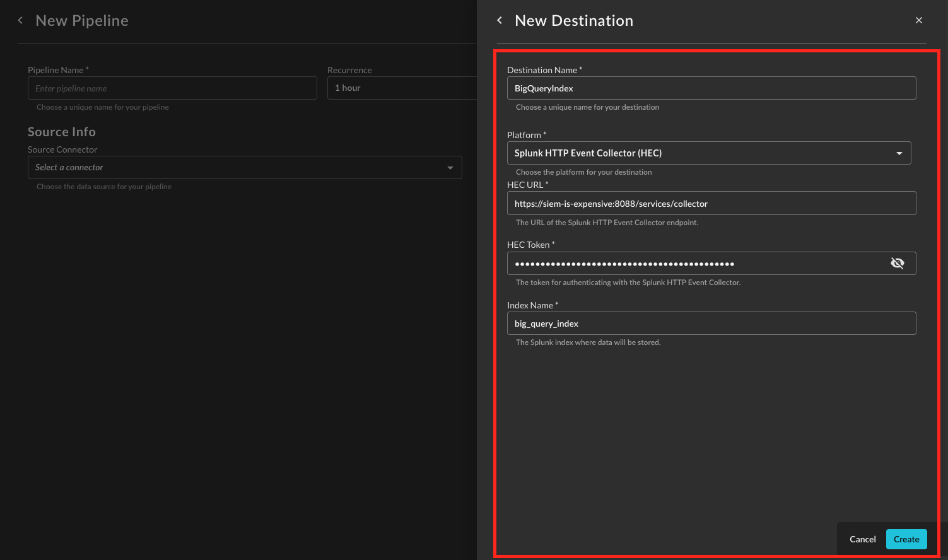Click the New Pipeline title

82,20
